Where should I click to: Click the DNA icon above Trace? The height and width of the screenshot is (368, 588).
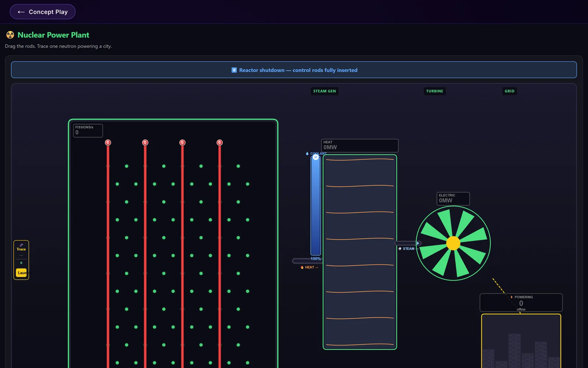(21, 245)
